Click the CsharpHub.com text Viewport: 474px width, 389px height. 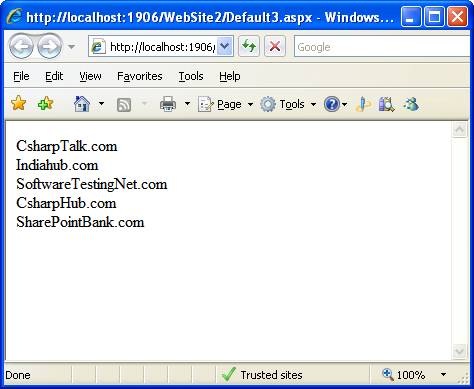(x=66, y=203)
